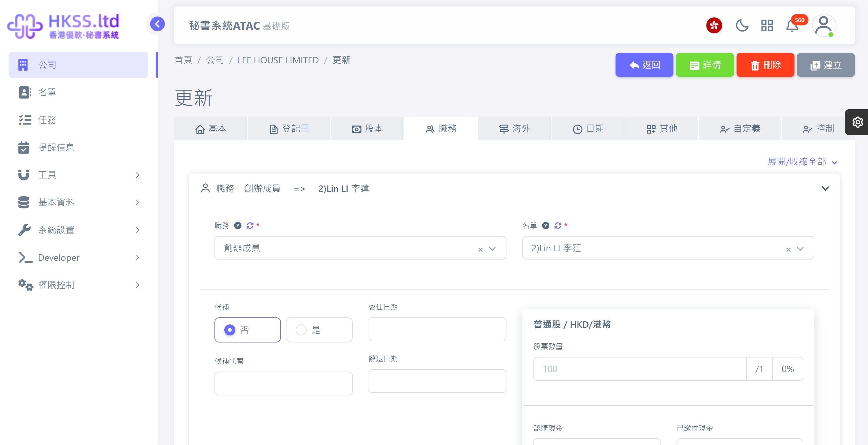This screenshot has width=868, height=445.
Task: Open the apps grid icon in header
Action: (x=767, y=26)
